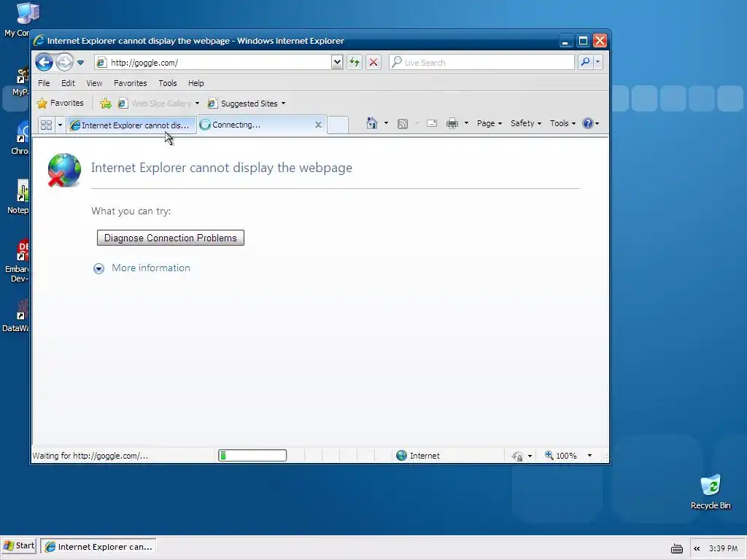Click the page icon beside the URL
Image resolution: width=747 pixels, height=560 pixels.
point(101,63)
